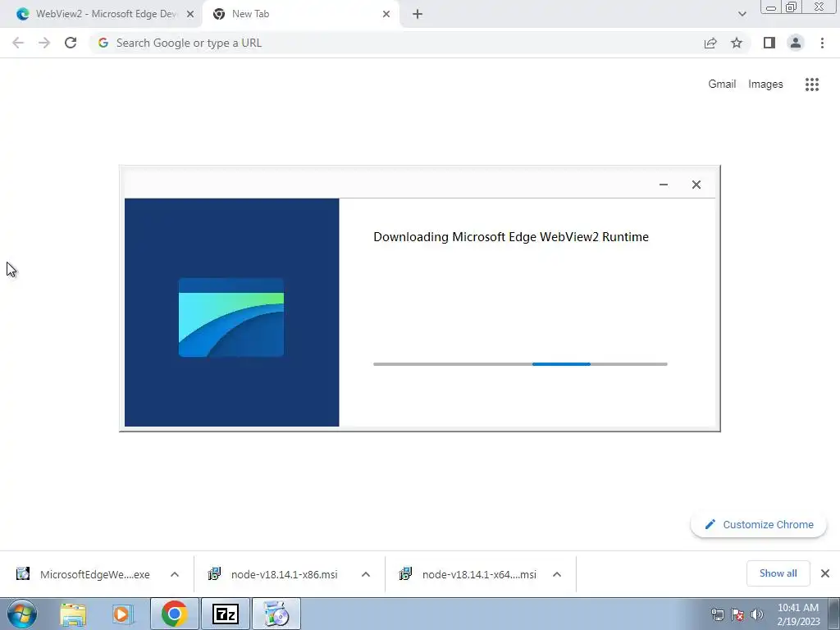This screenshot has height=630, width=840.
Task: Click the Share this page icon
Action: (x=710, y=43)
